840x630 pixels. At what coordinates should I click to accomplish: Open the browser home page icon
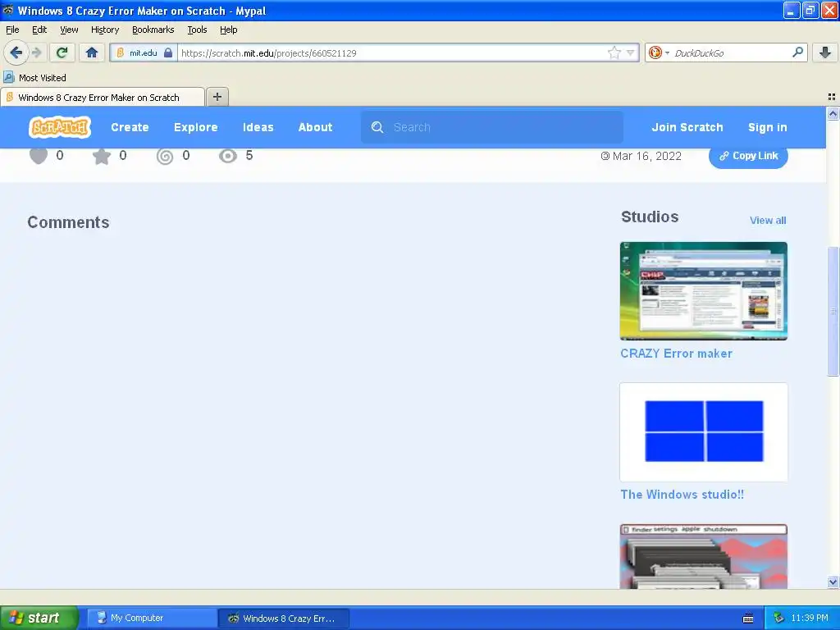click(x=92, y=52)
